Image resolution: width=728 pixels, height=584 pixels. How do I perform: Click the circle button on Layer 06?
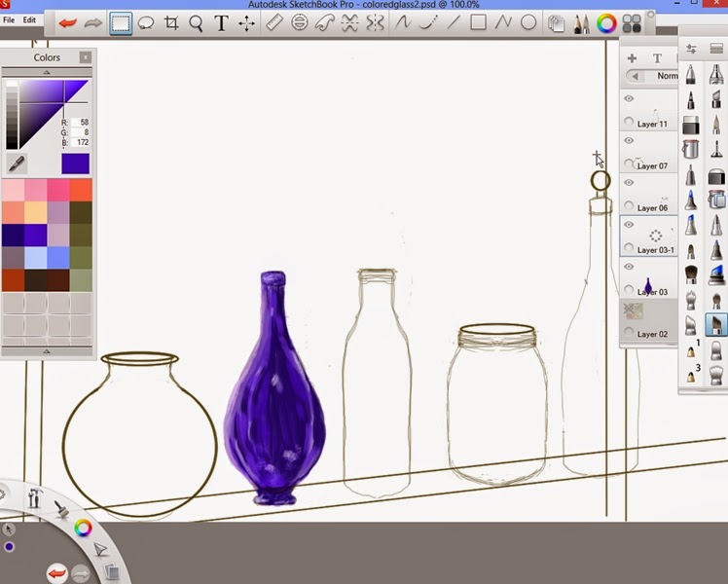point(629,205)
